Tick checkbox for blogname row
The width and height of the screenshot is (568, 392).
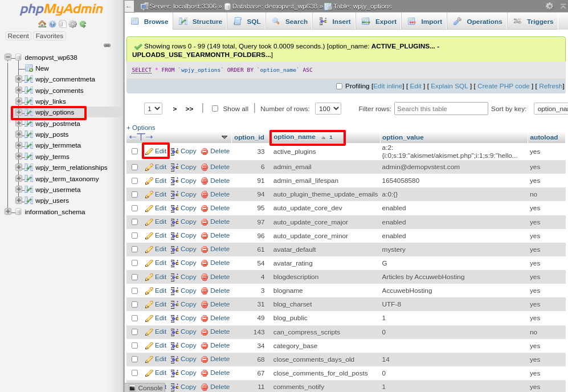click(135, 291)
